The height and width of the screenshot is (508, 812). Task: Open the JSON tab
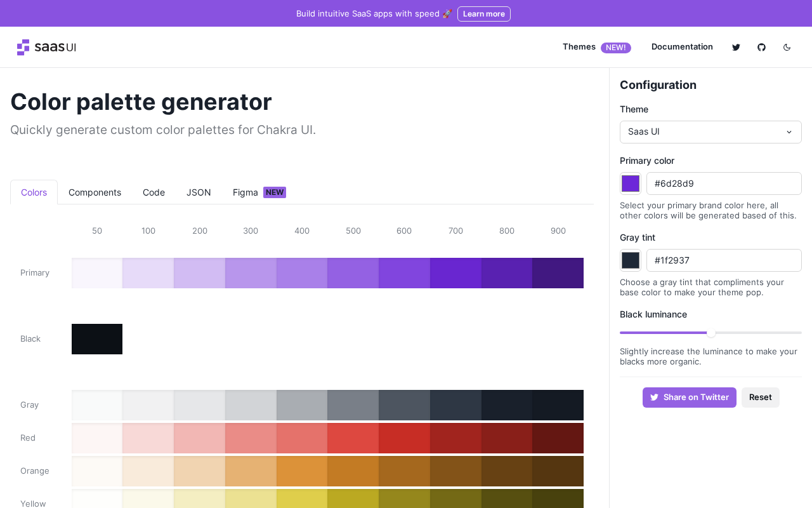(199, 192)
